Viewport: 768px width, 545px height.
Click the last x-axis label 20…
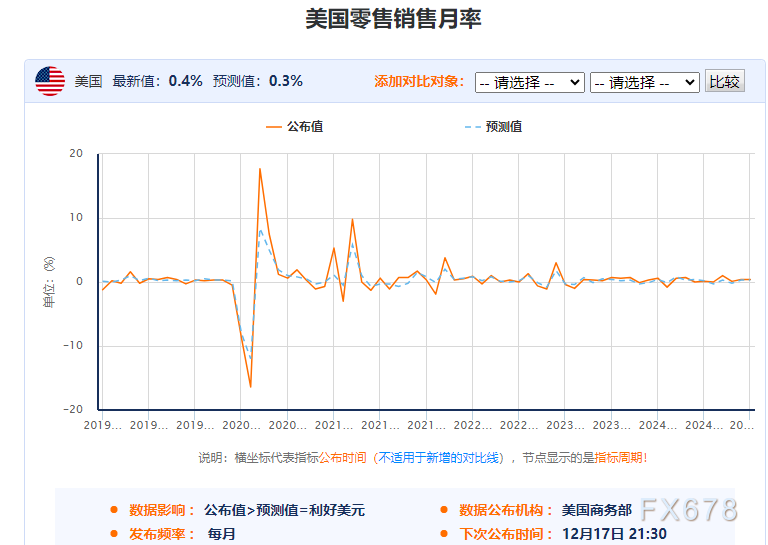741,425
